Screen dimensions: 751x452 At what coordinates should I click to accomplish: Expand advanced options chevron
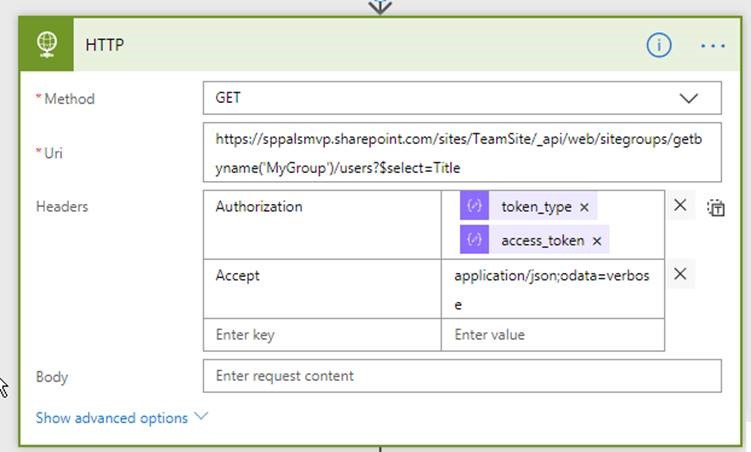point(201,416)
